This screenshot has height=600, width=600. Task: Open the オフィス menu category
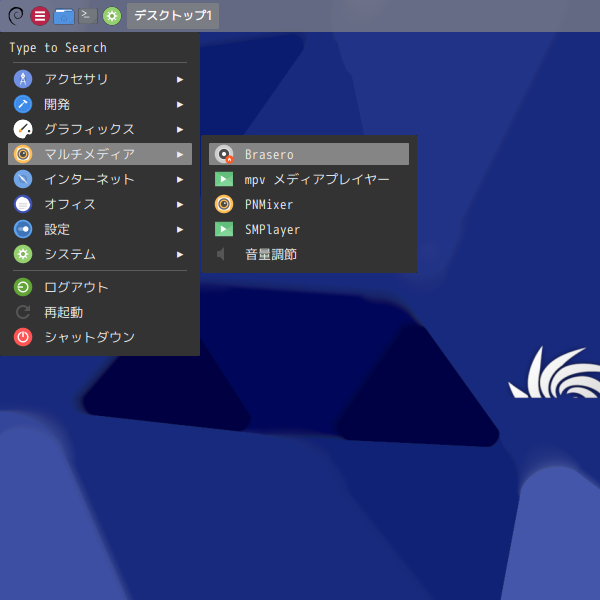tap(100, 204)
